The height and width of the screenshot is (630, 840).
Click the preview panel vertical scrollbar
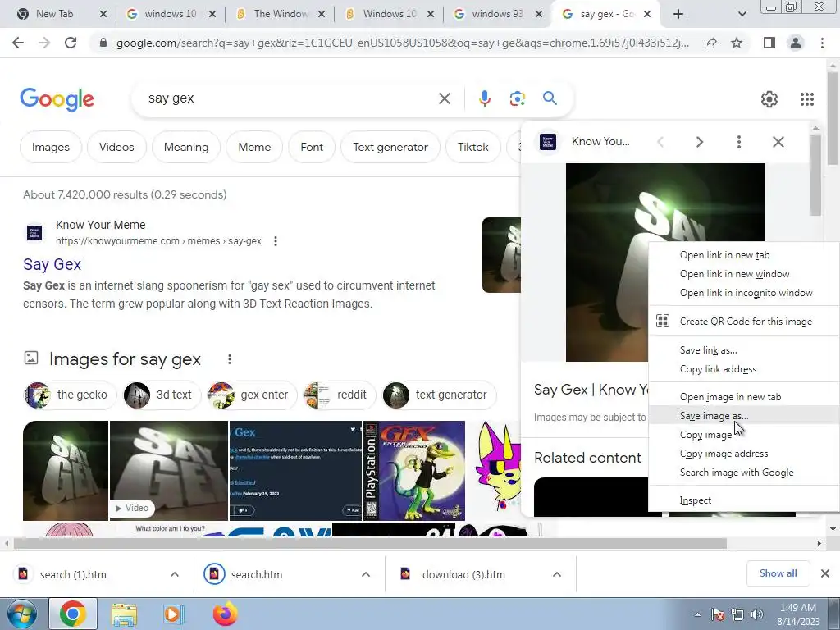point(815,176)
